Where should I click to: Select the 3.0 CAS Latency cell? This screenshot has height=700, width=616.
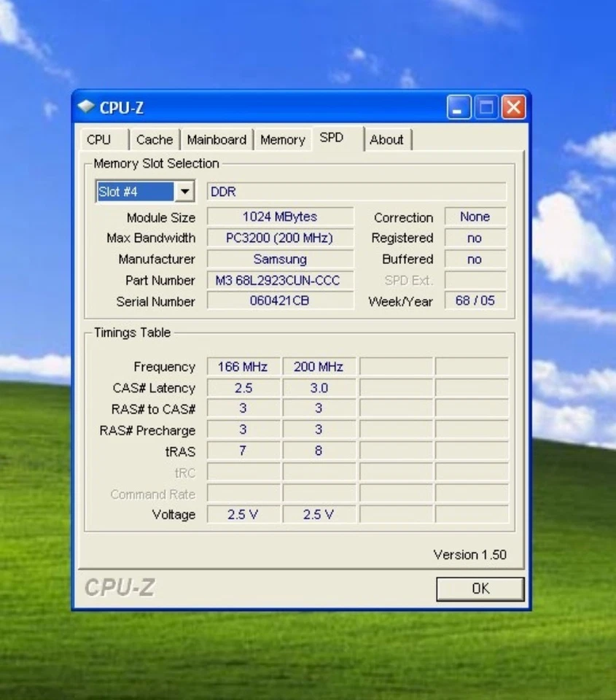319,387
